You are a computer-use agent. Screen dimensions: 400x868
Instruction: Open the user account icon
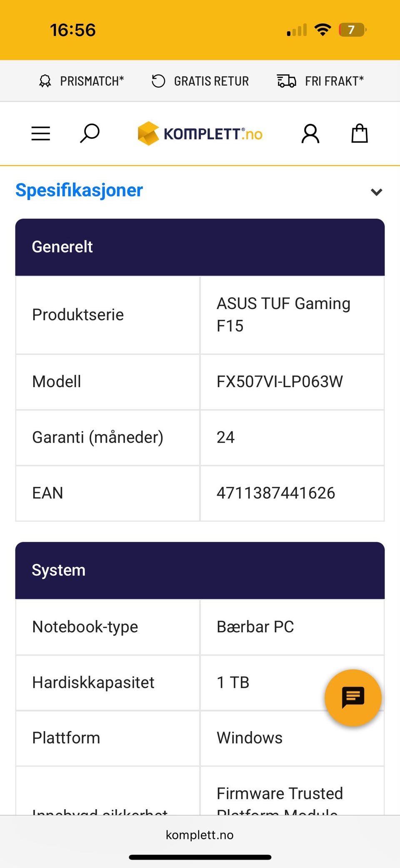tap(310, 134)
